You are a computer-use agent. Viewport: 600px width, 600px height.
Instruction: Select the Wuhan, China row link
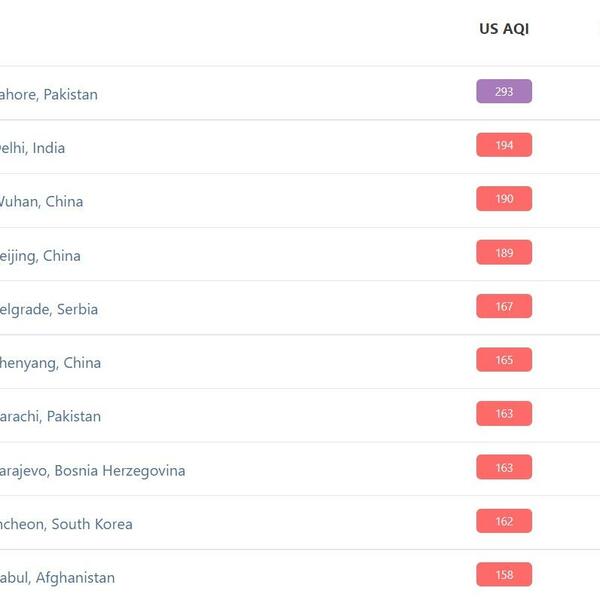point(41,202)
